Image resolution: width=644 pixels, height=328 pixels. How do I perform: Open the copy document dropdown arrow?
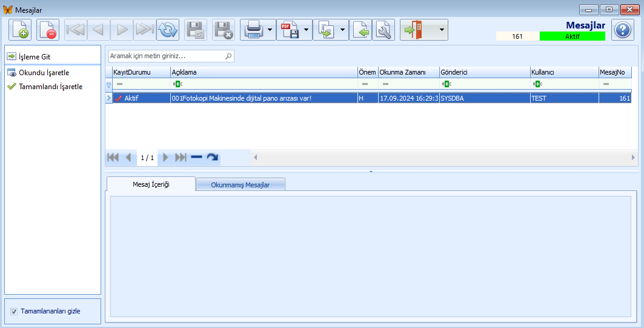[343, 30]
